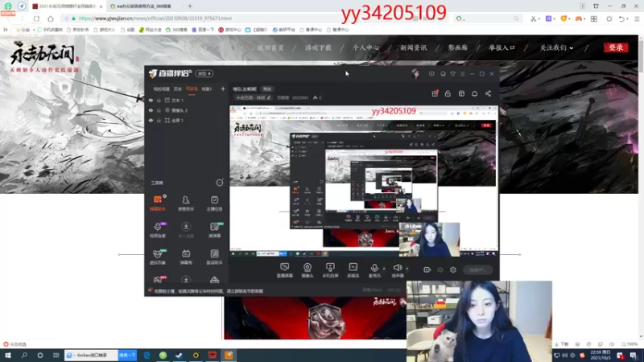Image resolution: width=644 pixels, height=362 pixels.
Task: Toggle visibility of the 文本 1 source
Action: click(151, 101)
